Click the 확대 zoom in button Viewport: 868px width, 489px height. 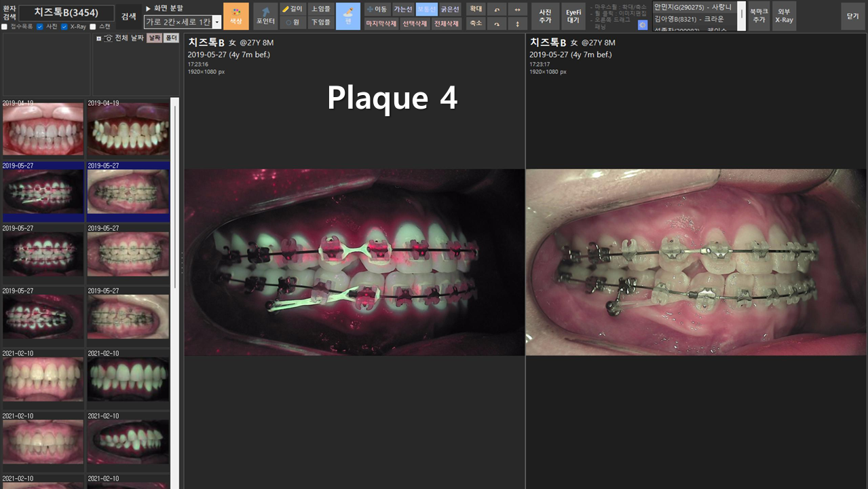tap(475, 10)
